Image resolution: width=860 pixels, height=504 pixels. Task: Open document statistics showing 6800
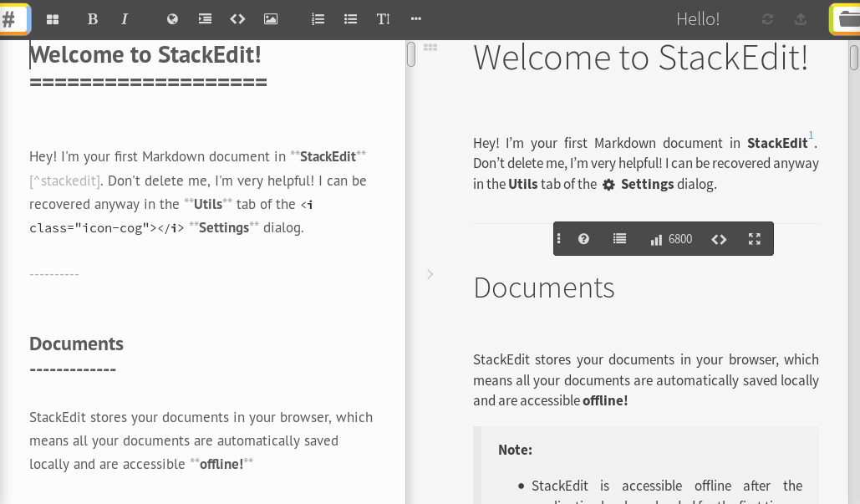point(671,239)
